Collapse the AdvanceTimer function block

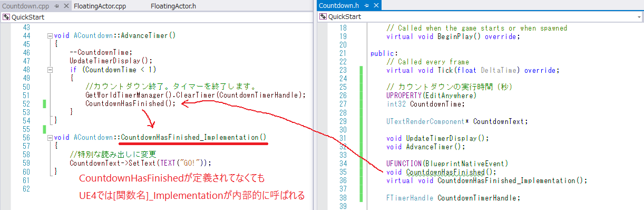50,36
